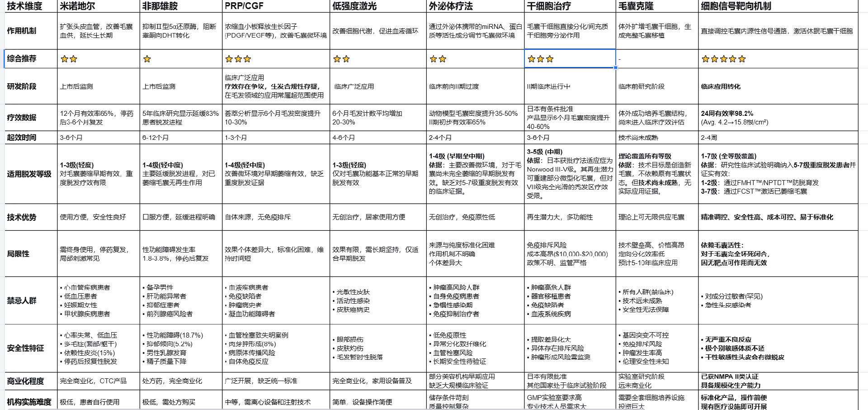Select the five-star rating for 细胞信号靶向机制
868x410 pixels.
(x=723, y=59)
